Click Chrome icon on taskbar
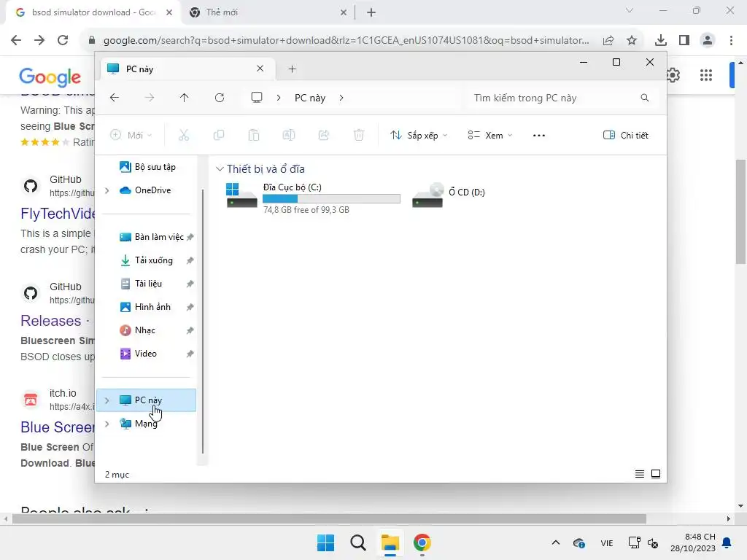Image resolution: width=747 pixels, height=560 pixels. (x=422, y=542)
